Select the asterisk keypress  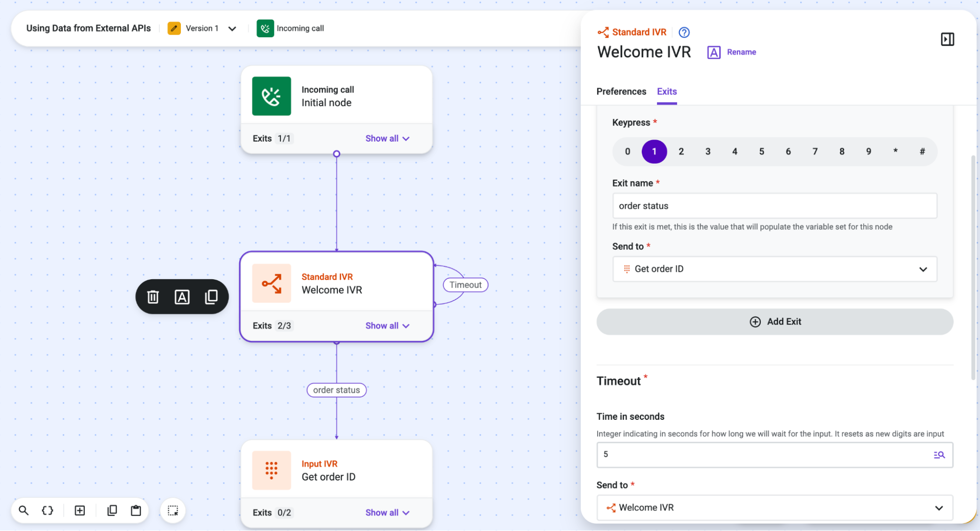point(895,152)
